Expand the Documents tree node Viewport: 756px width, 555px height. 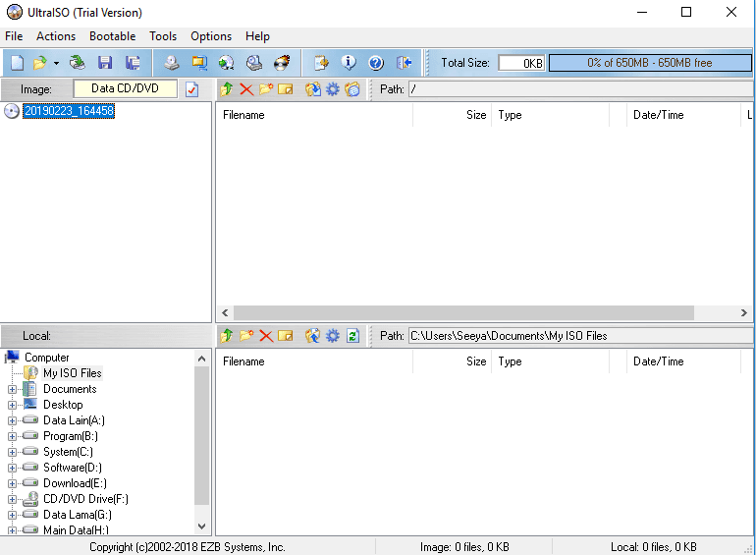[x=12, y=389]
